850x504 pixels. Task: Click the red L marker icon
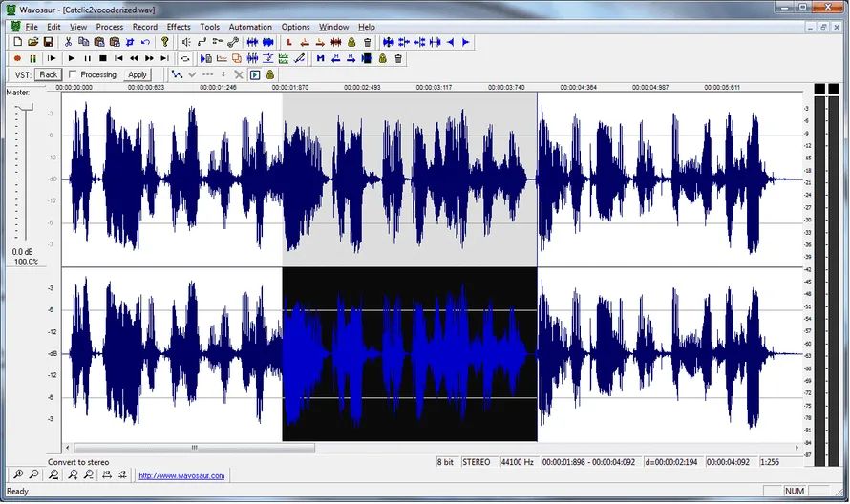pyautogui.click(x=289, y=42)
